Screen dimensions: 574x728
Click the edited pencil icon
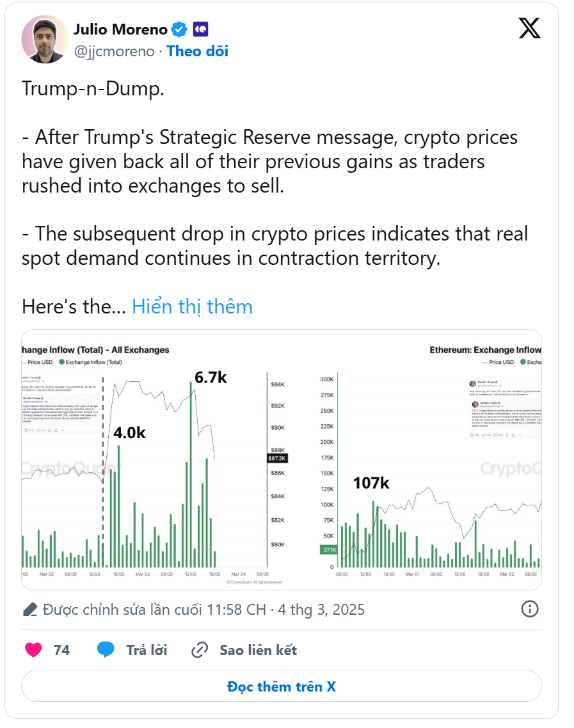click(x=29, y=609)
